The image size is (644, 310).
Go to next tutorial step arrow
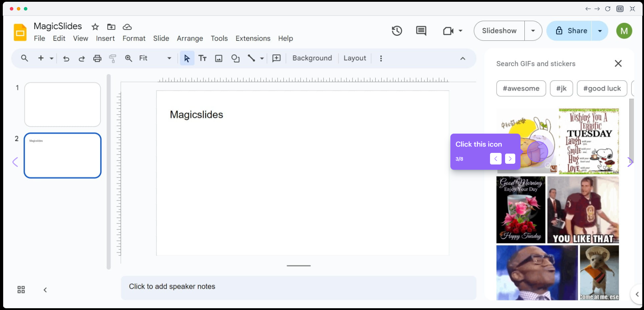point(510,159)
